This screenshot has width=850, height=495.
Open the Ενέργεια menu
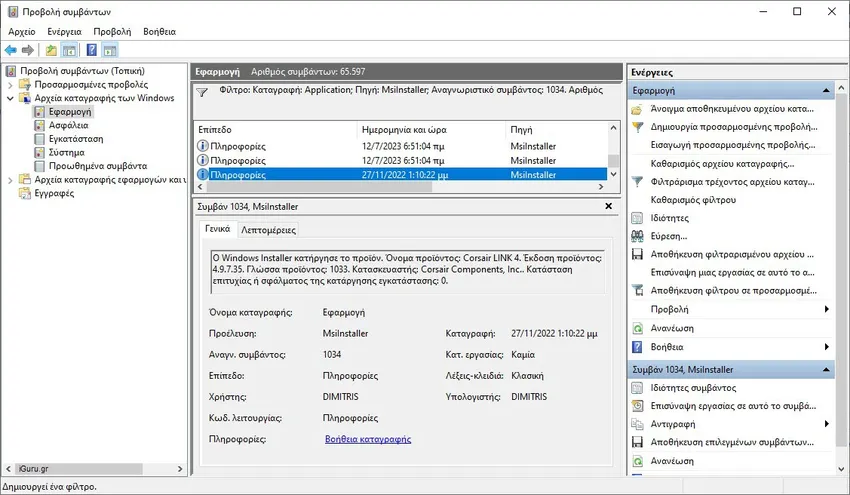click(x=65, y=31)
